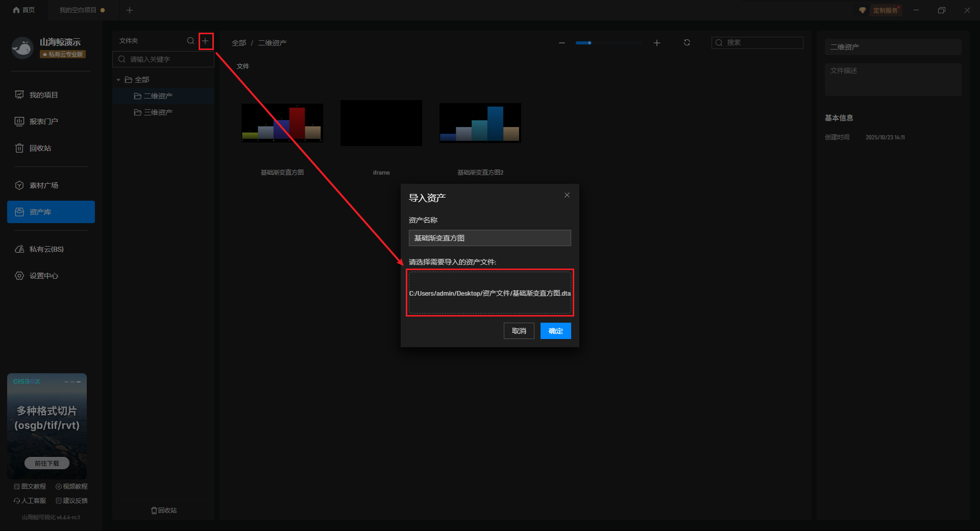Image resolution: width=980 pixels, height=531 pixels.
Task: Click the home icon tab 首页
Action: 24,10
